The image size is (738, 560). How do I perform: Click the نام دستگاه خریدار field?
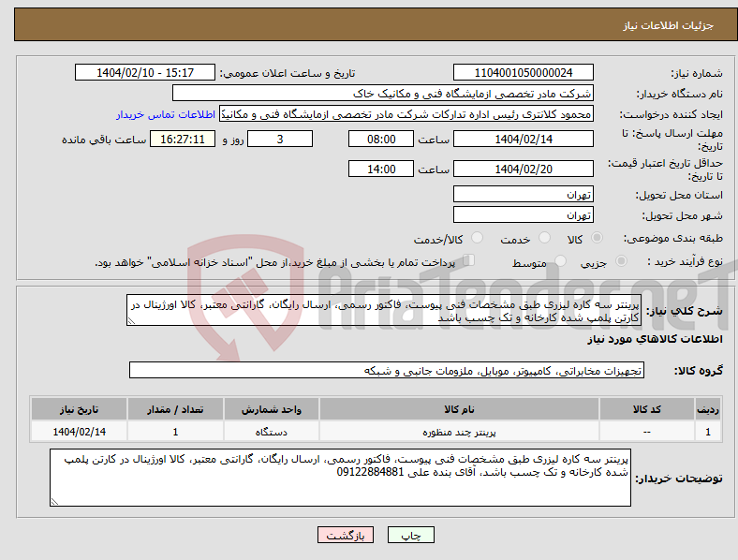coord(382,93)
